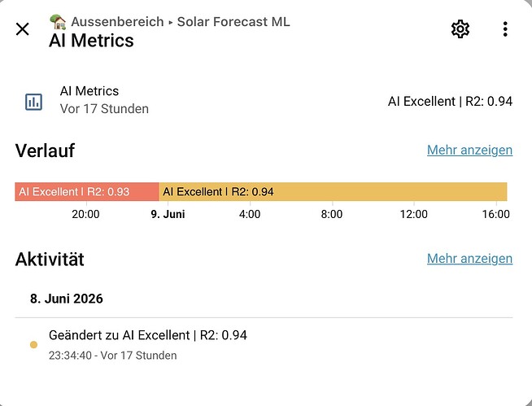Viewport: 532px width, 406px height.
Task: Click Mehr anzeigen next to Aktivität
Action: tap(469, 259)
